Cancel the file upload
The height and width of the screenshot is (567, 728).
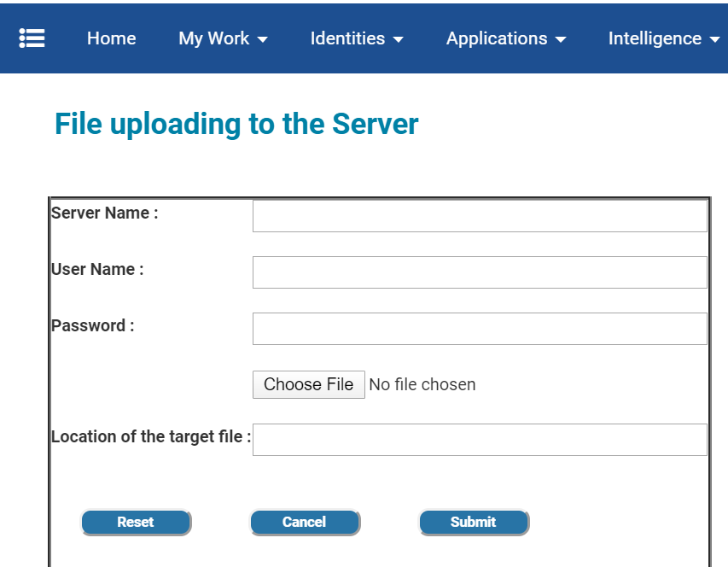click(305, 523)
